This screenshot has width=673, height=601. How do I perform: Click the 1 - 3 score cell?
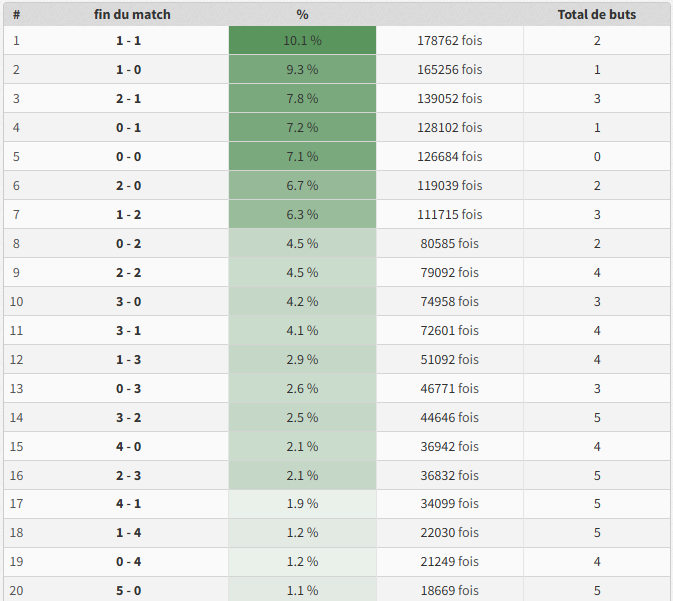coord(128,360)
